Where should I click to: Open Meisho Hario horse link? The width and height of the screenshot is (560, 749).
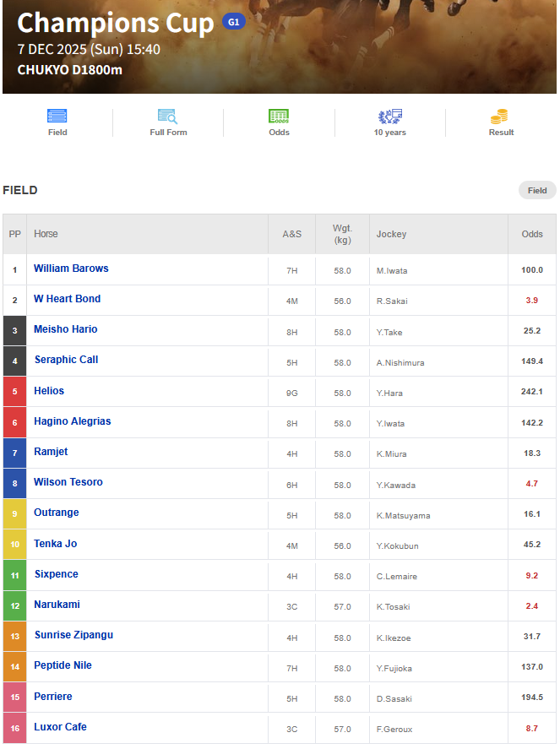tap(66, 329)
